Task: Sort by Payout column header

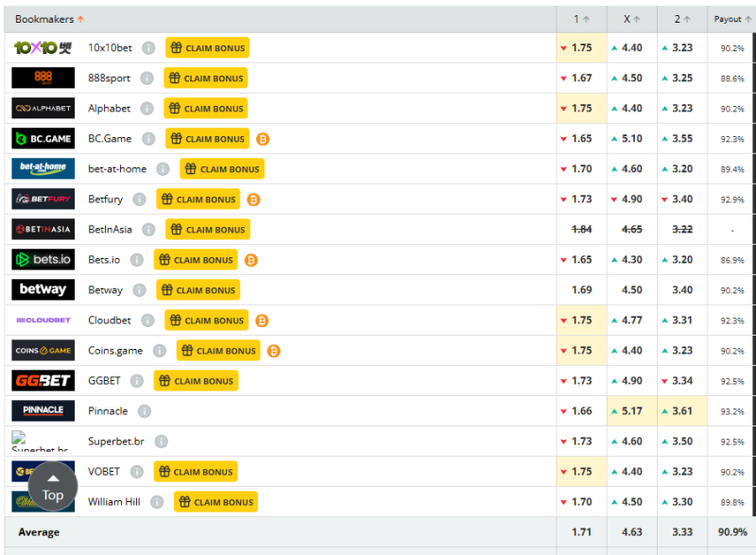Action: (x=731, y=19)
